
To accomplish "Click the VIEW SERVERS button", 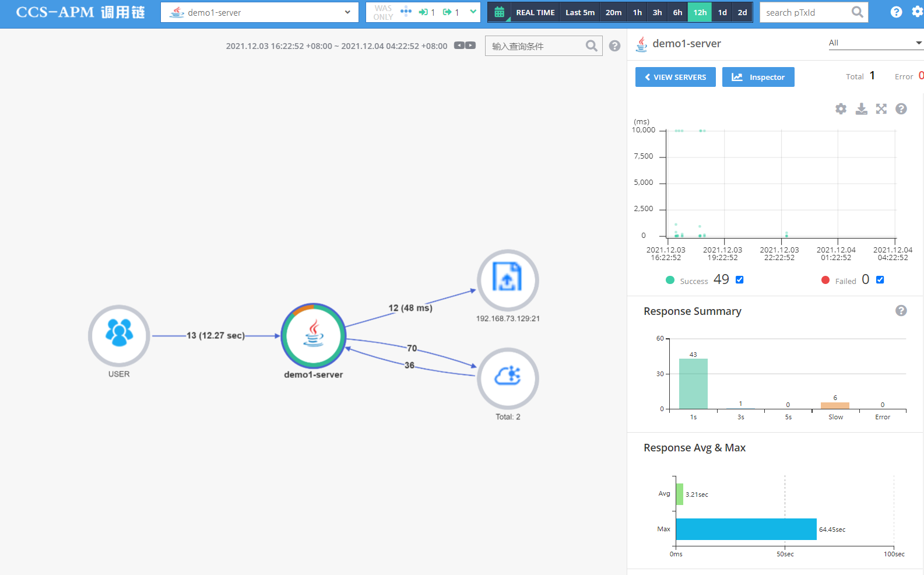I will (676, 77).
